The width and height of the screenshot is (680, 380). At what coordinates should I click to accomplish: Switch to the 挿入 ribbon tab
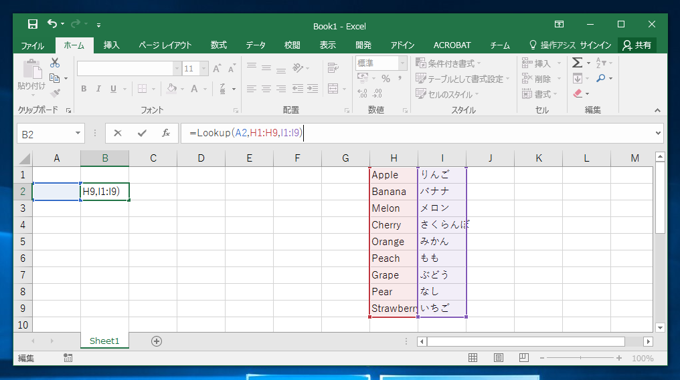(x=111, y=45)
